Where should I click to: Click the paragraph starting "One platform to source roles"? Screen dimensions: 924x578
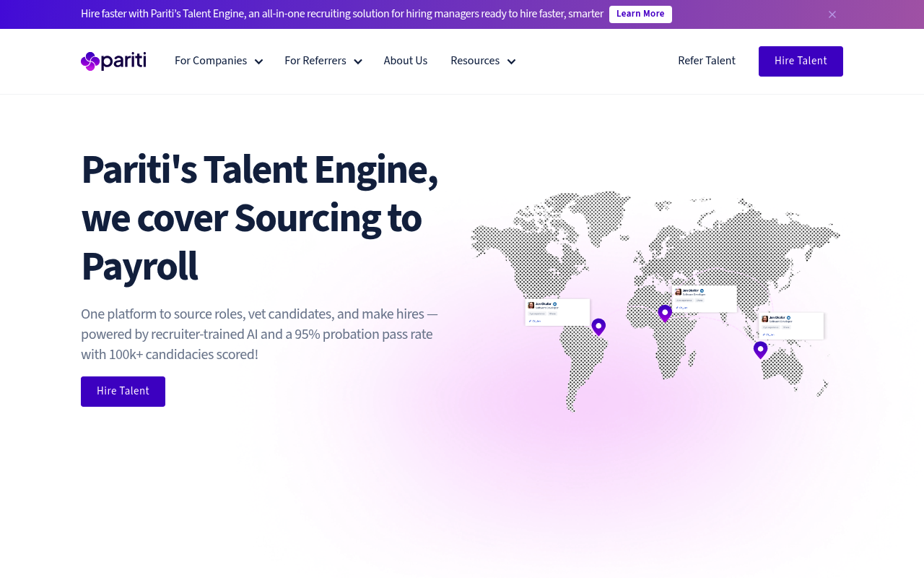[x=260, y=335]
